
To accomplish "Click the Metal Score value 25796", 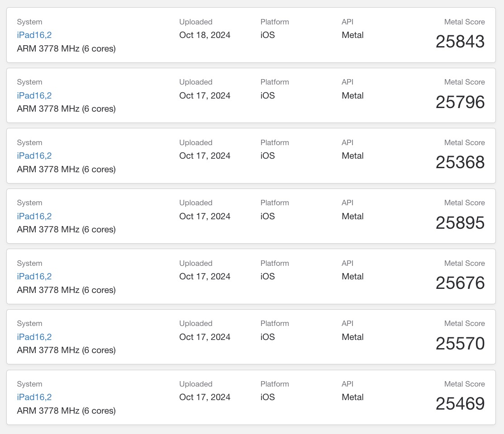I will tap(460, 102).
